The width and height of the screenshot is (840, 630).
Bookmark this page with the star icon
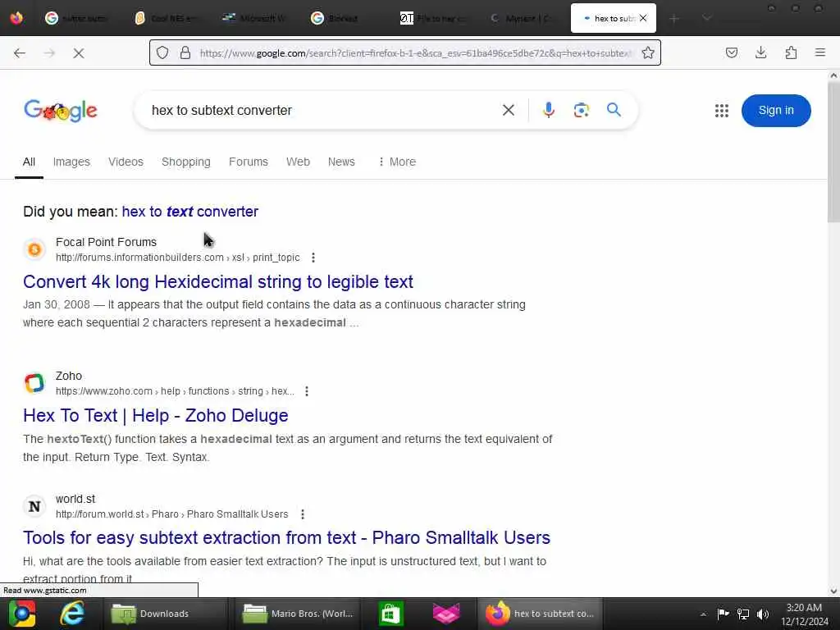(648, 52)
